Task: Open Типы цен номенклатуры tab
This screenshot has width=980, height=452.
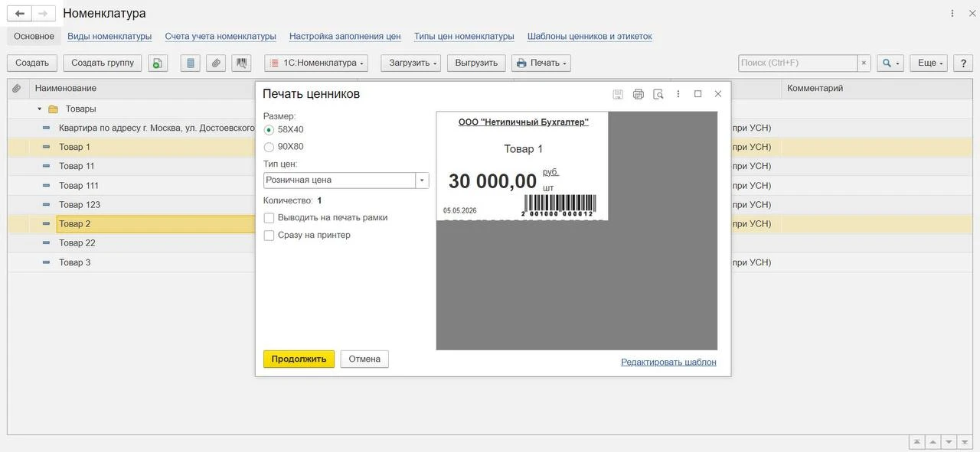Action: [x=464, y=36]
